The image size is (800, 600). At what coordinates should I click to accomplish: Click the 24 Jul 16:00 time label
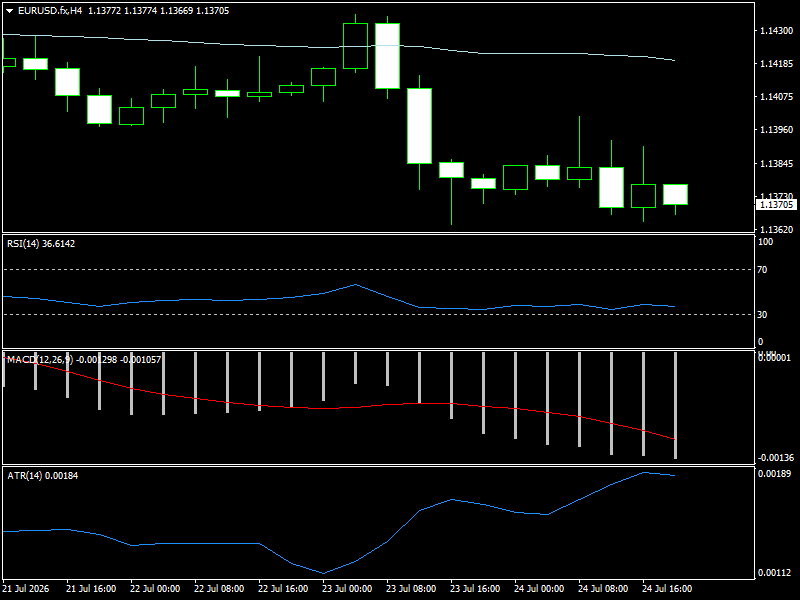pyautogui.click(x=667, y=589)
